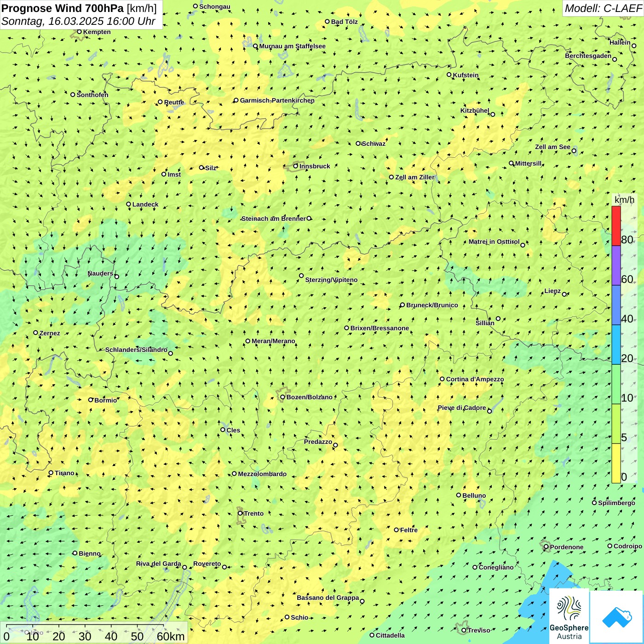Click the Prognose Wind 700hPa title
The width and height of the screenshot is (644, 644).
[63, 8]
